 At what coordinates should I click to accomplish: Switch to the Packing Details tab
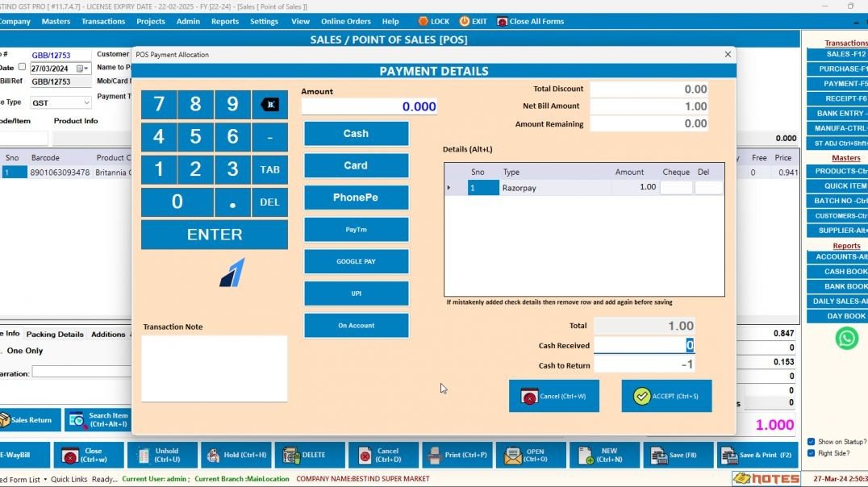click(55, 334)
